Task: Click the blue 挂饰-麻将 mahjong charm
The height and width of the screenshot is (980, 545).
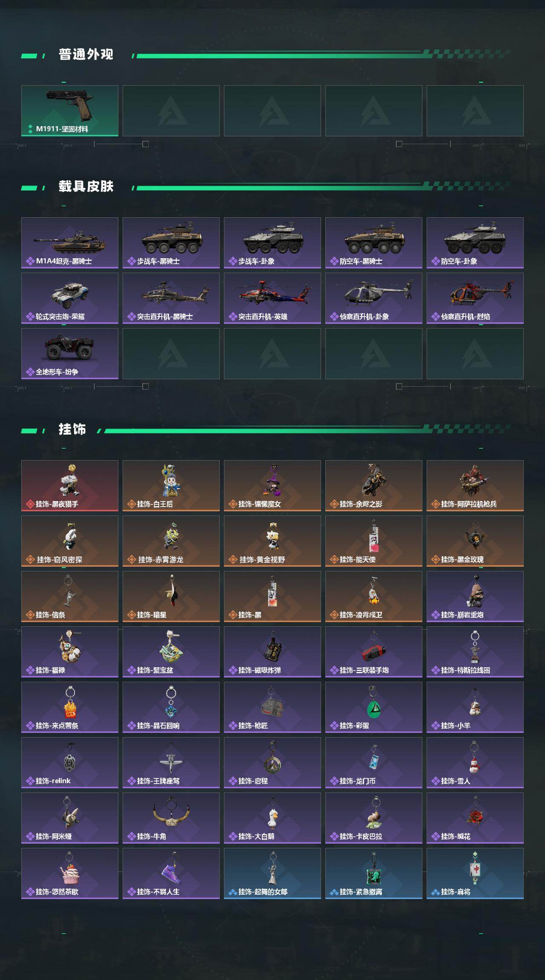Action: [x=475, y=873]
